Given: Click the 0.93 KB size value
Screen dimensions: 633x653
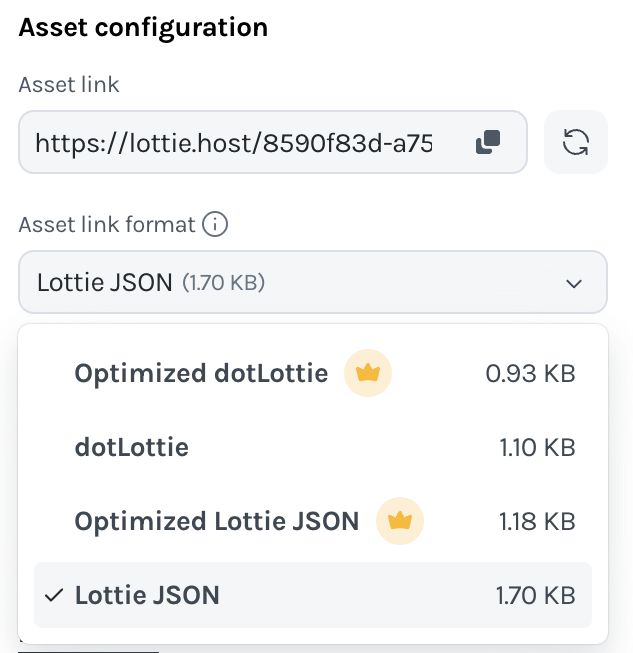Looking at the screenshot, I should [x=530, y=373].
